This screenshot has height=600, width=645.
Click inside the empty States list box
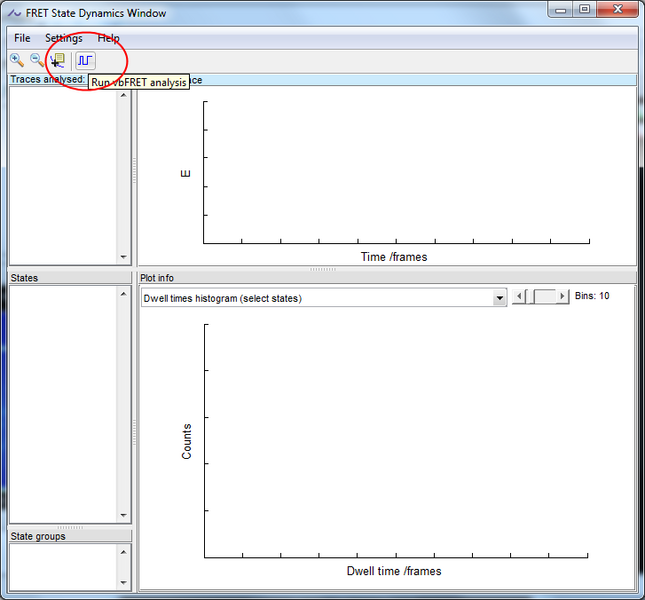[63, 400]
